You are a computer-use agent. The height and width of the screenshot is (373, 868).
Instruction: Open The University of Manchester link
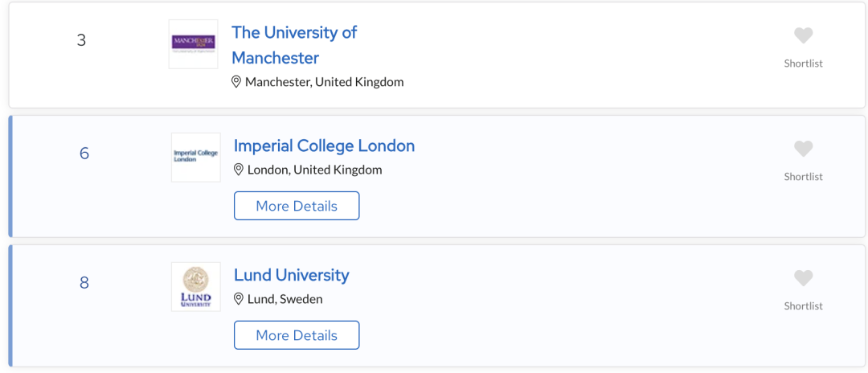pyautogui.click(x=294, y=45)
